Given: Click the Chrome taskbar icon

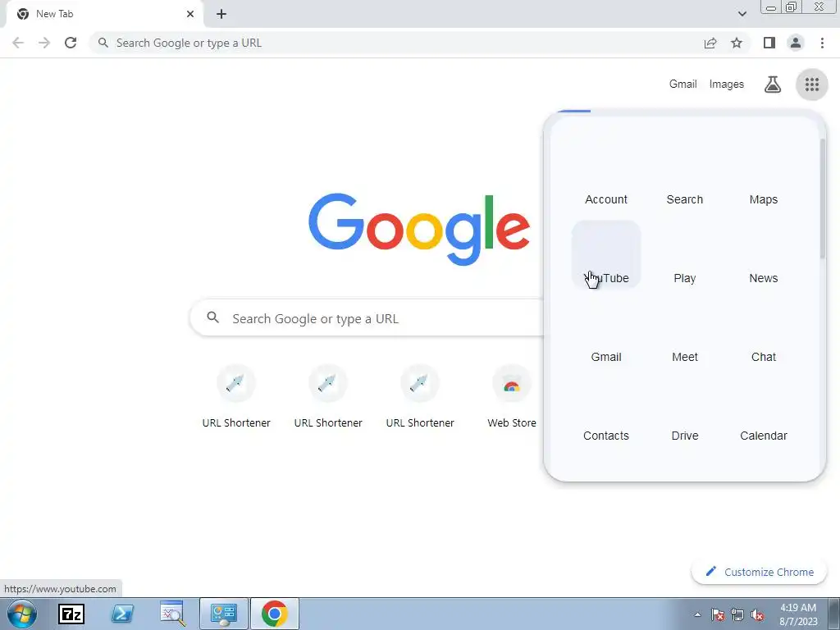Looking at the screenshot, I should pos(274,614).
